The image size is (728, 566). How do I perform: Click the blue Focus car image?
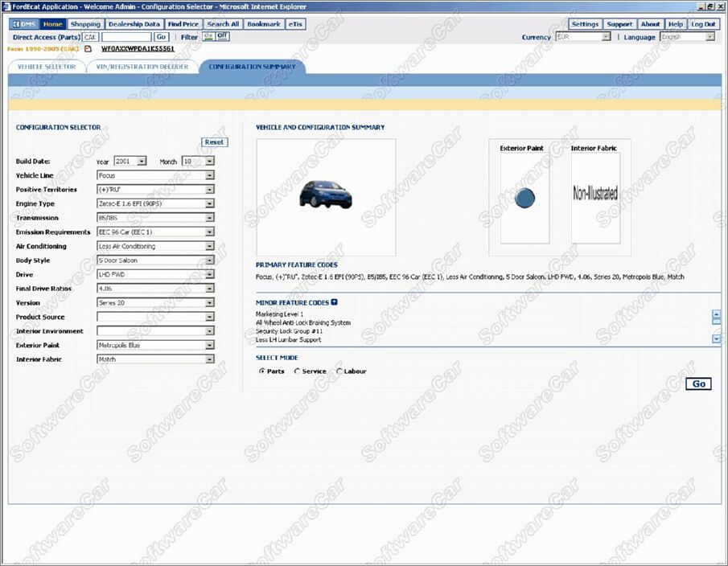pyautogui.click(x=325, y=195)
